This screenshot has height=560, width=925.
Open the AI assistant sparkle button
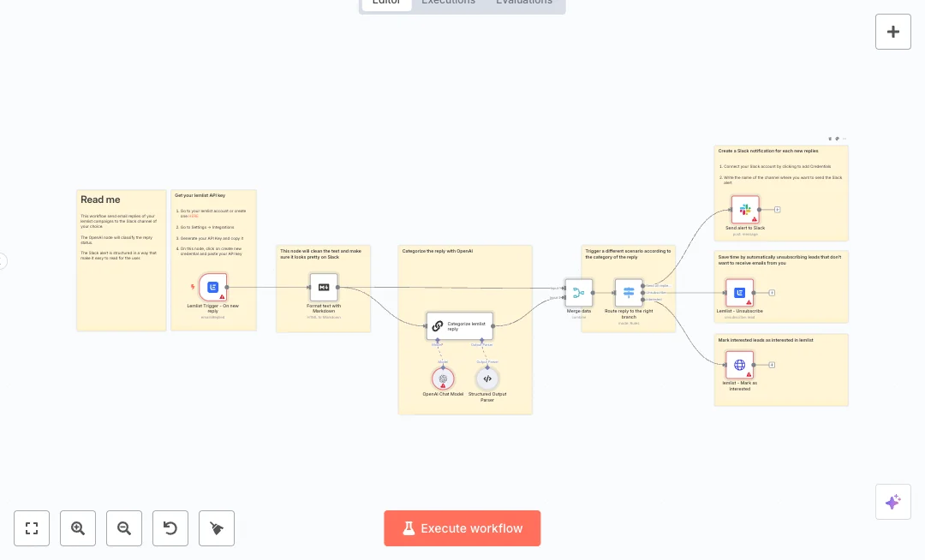(892, 502)
